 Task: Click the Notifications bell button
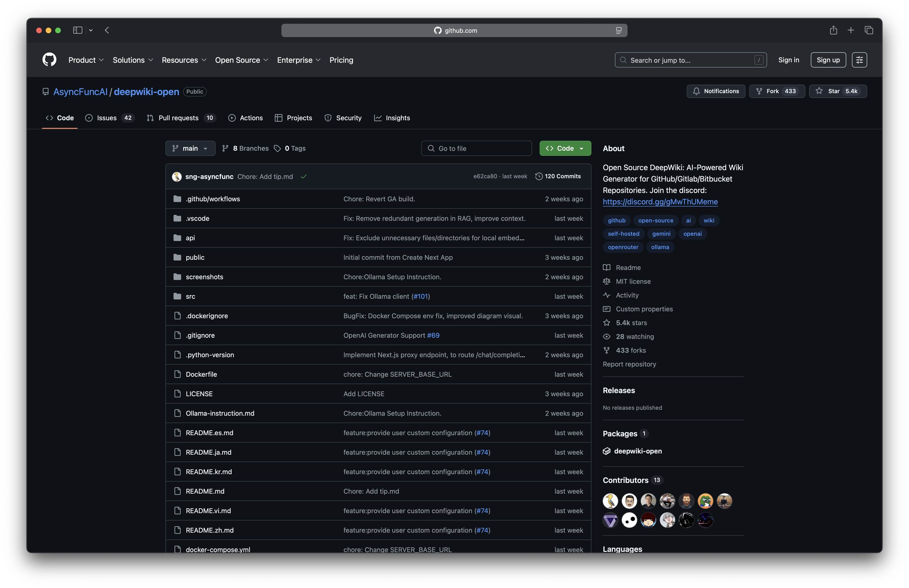pos(716,91)
